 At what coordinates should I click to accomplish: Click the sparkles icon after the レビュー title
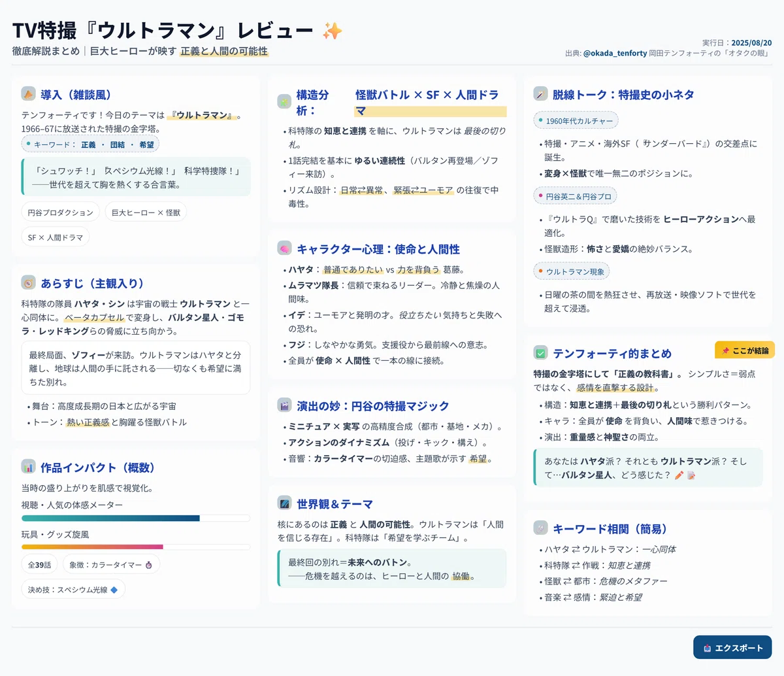coord(333,31)
